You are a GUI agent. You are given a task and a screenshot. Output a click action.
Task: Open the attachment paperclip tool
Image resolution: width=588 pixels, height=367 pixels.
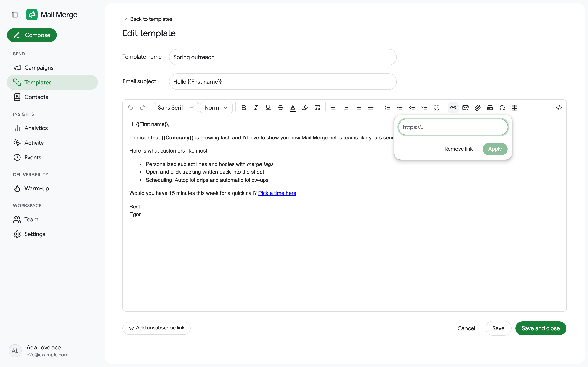[x=478, y=107]
